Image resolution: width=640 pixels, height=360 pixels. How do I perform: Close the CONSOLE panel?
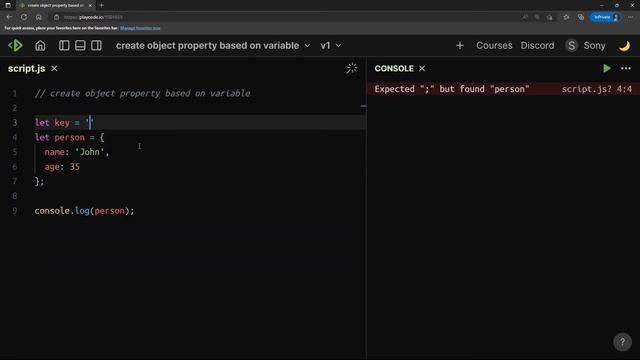point(422,69)
